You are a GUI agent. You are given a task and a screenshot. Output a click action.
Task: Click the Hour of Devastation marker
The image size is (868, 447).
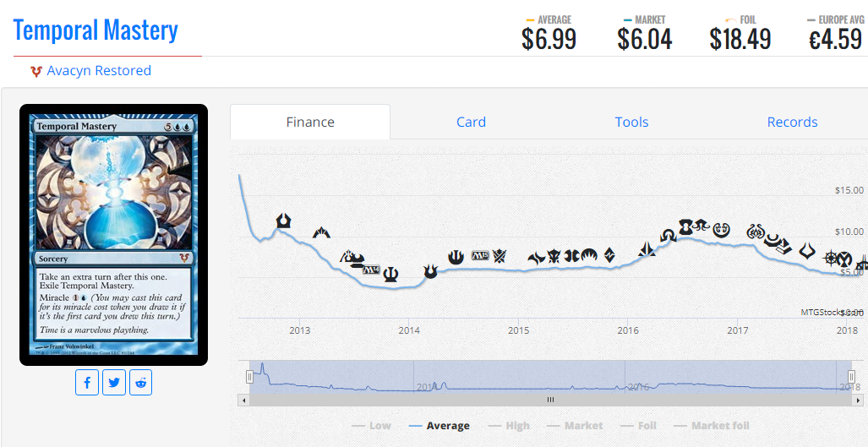click(807, 251)
